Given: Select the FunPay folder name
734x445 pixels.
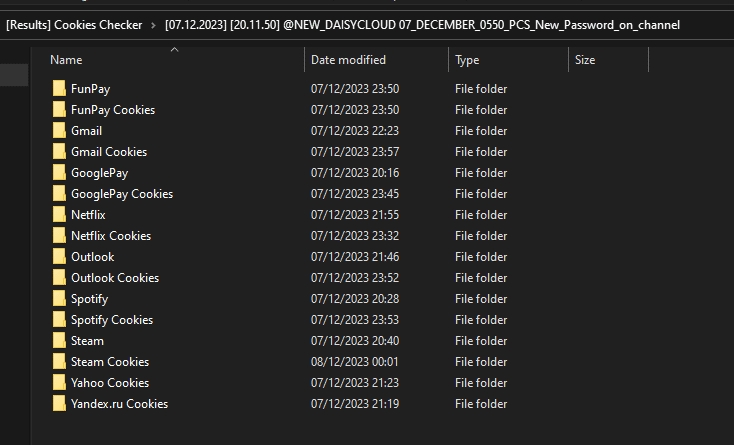Looking at the screenshot, I should point(90,89).
